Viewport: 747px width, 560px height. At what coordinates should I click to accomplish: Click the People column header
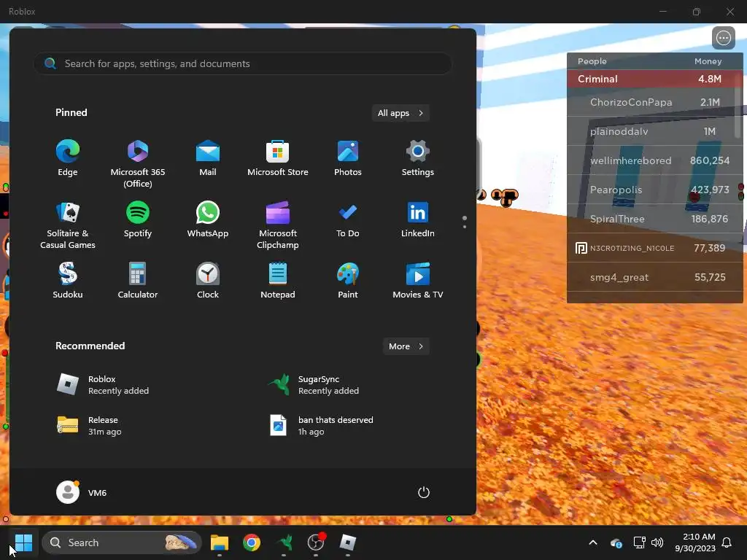(592, 61)
